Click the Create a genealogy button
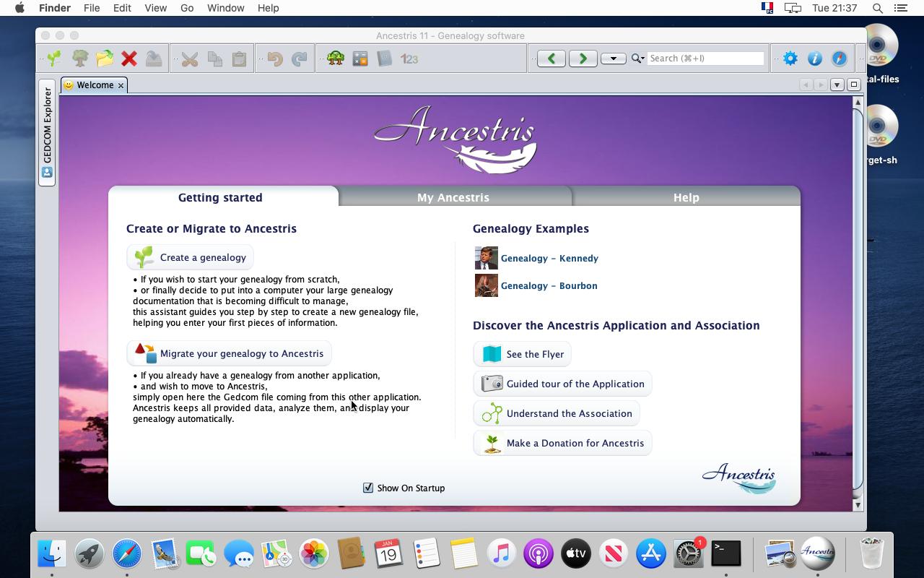Viewport: 924px width, 578px height. click(191, 257)
